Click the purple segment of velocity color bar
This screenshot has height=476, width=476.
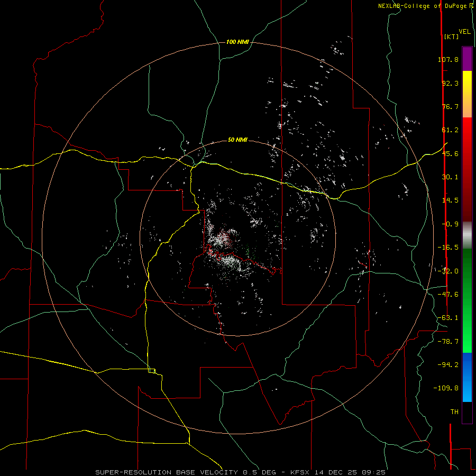coord(467,59)
